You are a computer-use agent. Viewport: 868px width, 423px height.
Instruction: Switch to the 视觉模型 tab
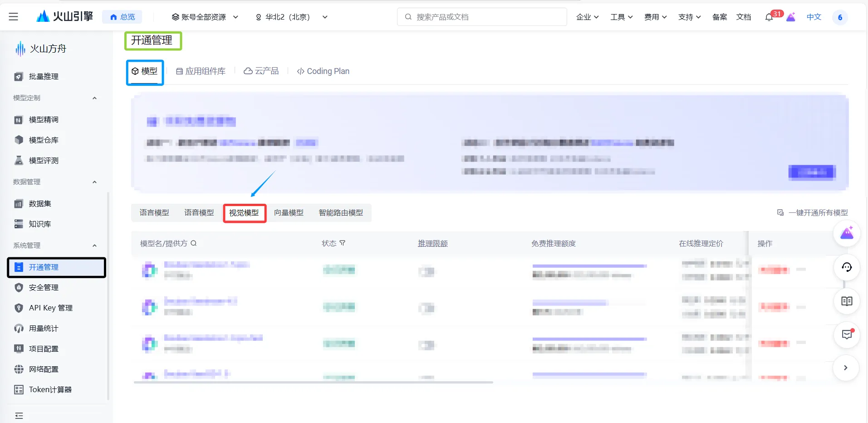[244, 212]
